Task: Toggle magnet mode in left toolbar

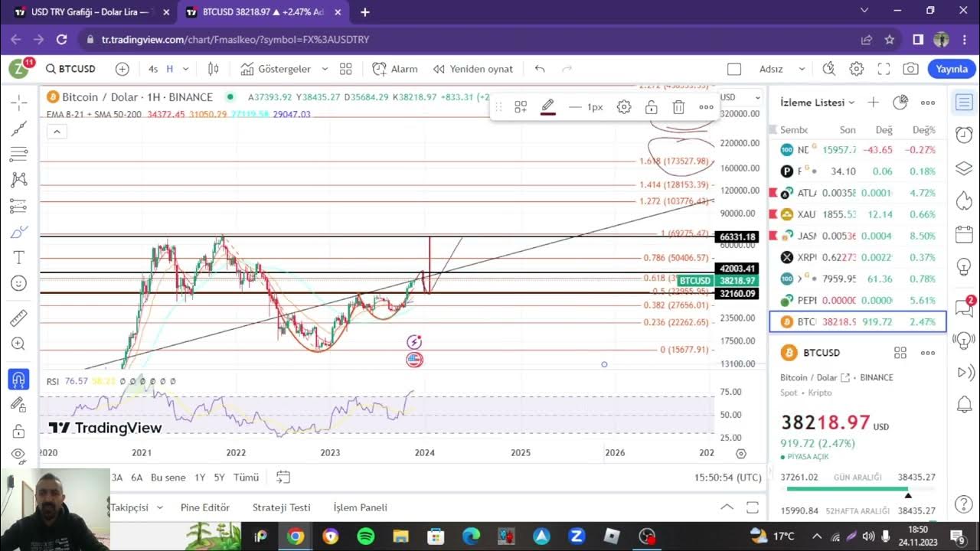Action: tap(19, 379)
